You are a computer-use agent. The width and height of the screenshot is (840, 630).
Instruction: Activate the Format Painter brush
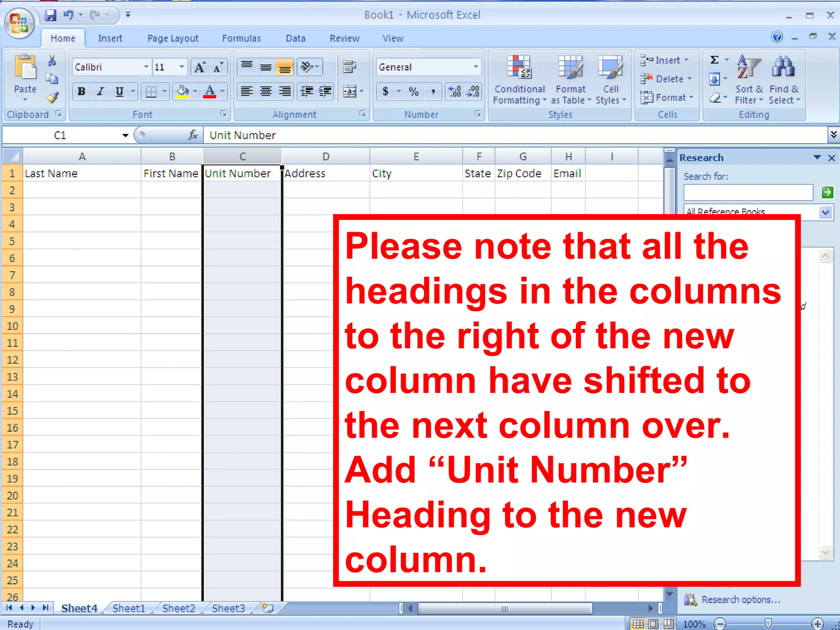pos(52,98)
